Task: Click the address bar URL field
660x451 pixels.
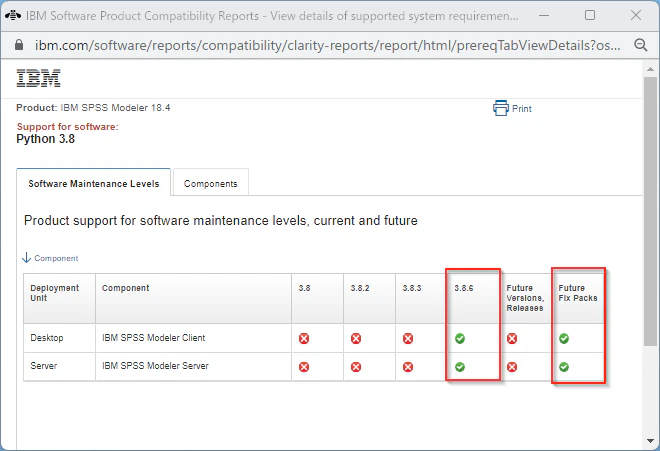Action: click(x=327, y=45)
